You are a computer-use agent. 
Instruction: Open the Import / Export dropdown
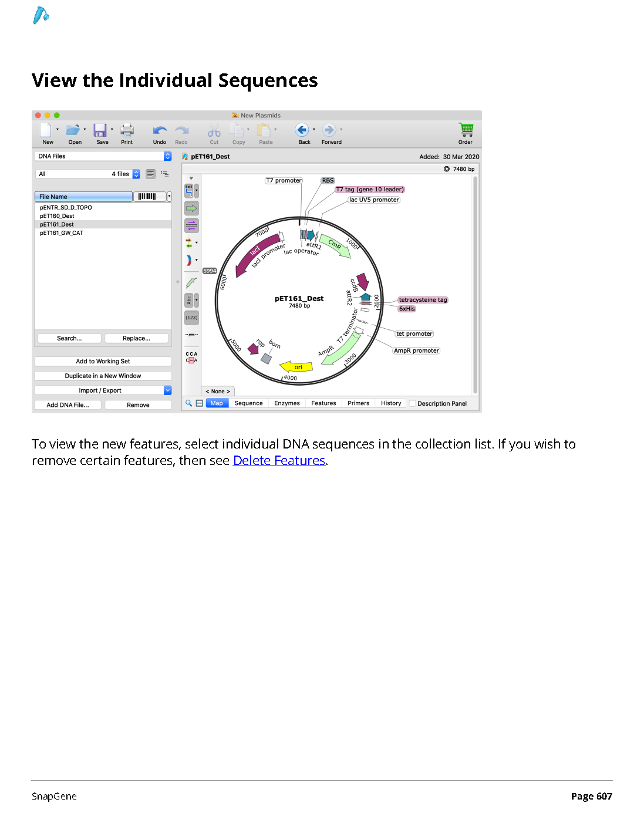103,390
